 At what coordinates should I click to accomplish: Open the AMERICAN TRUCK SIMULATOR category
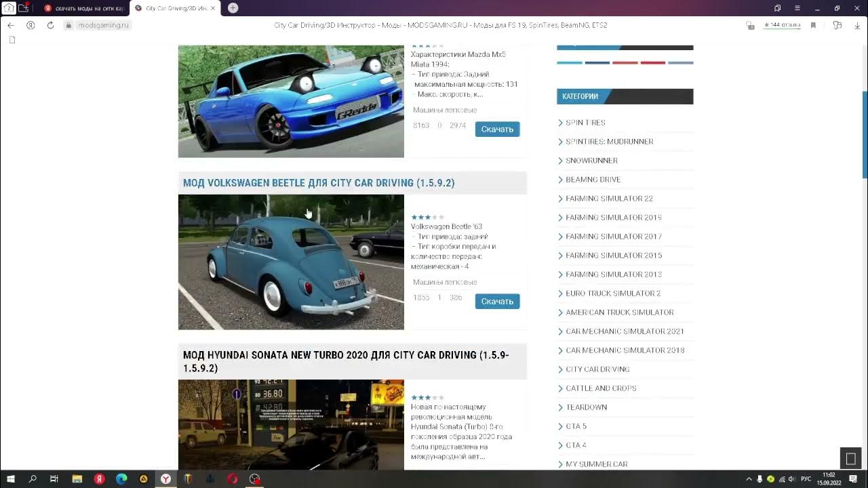(x=619, y=312)
